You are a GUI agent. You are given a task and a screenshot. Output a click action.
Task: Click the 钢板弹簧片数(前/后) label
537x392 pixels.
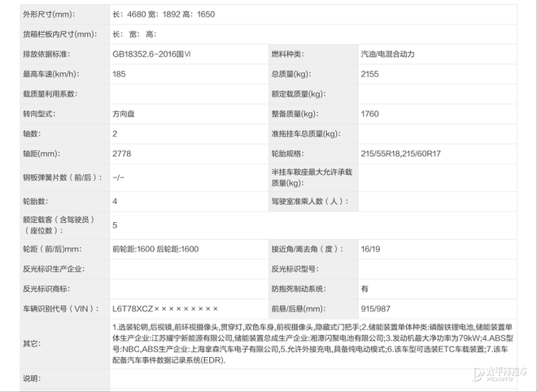pyautogui.click(x=63, y=177)
